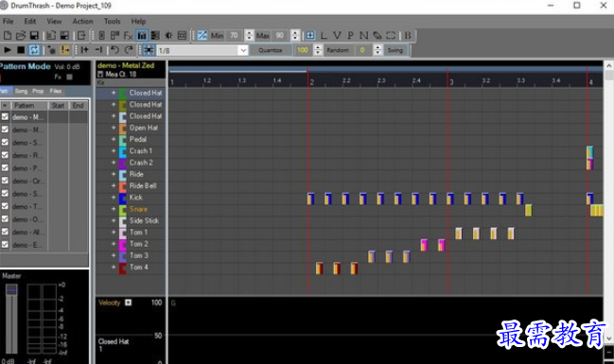Viewport: 614px width, 364px height.
Task: Click the yellow exclamation toolbar icon
Action: tap(64, 50)
